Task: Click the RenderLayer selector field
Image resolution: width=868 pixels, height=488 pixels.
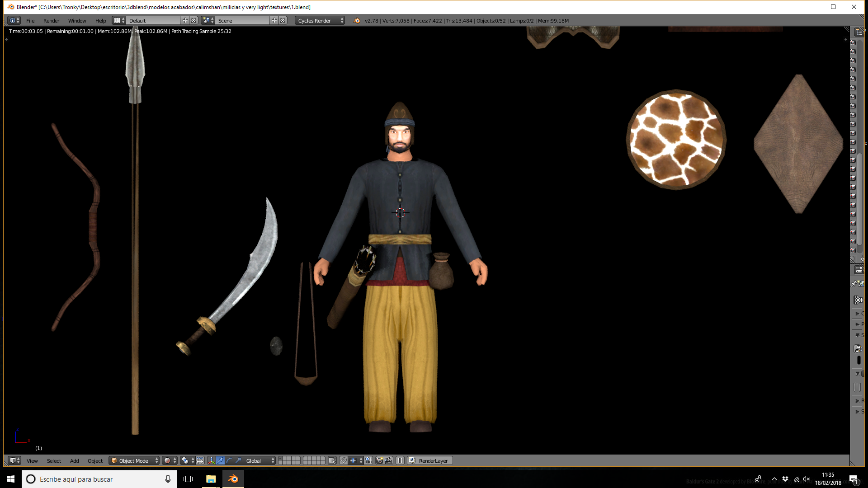Action: pos(430,460)
